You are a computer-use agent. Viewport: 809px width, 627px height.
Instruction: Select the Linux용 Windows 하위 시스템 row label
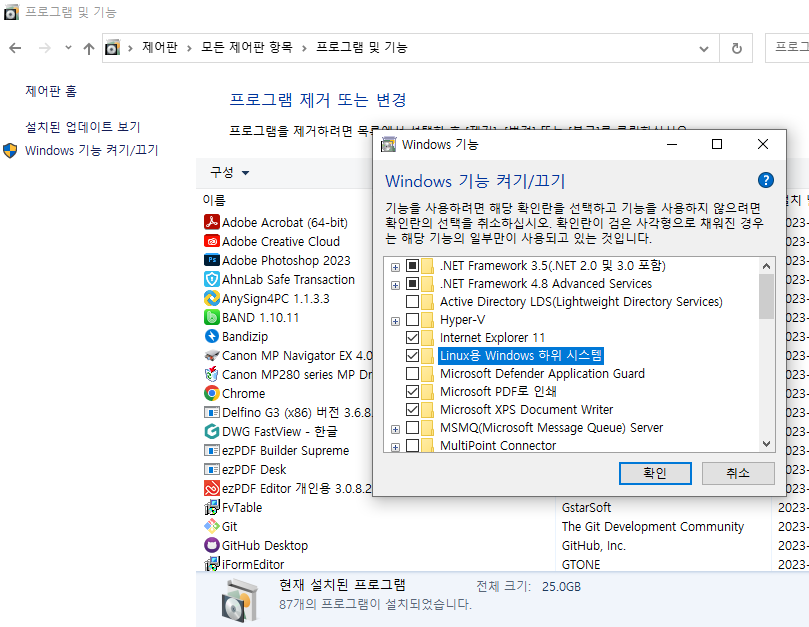coord(521,356)
